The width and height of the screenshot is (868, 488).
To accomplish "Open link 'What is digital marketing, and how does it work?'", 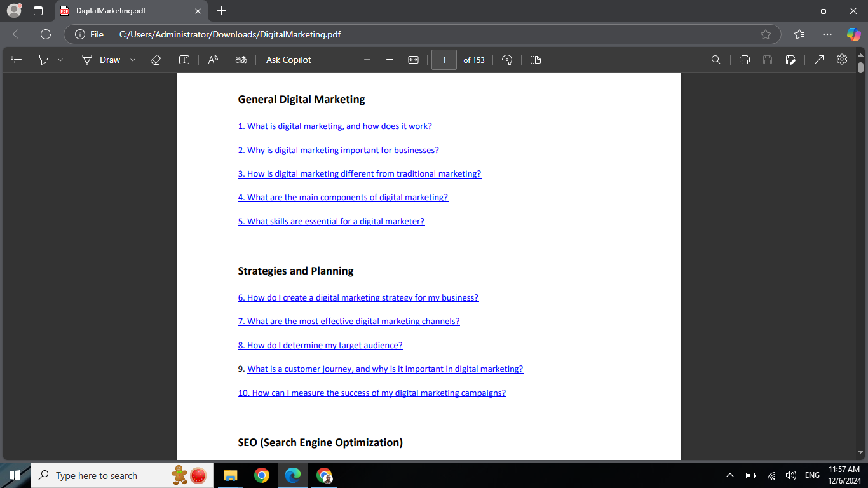I will [335, 126].
